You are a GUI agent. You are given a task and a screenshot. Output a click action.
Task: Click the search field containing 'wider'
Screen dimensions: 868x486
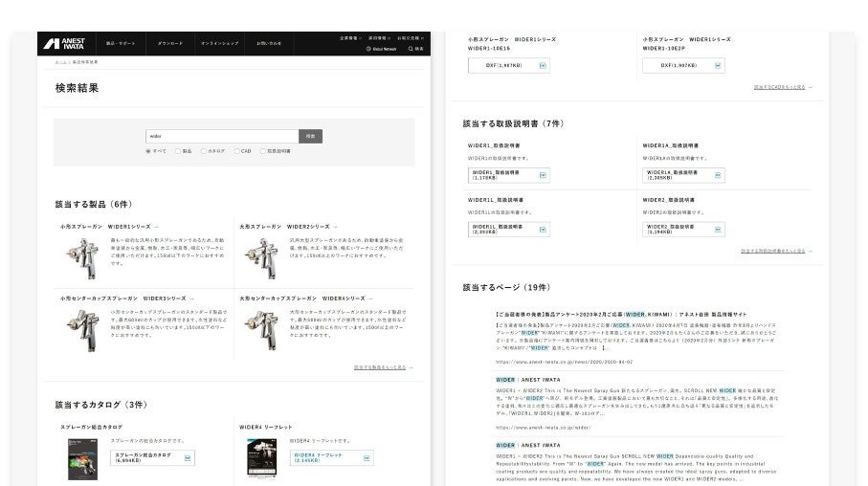click(x=222, y=136)
